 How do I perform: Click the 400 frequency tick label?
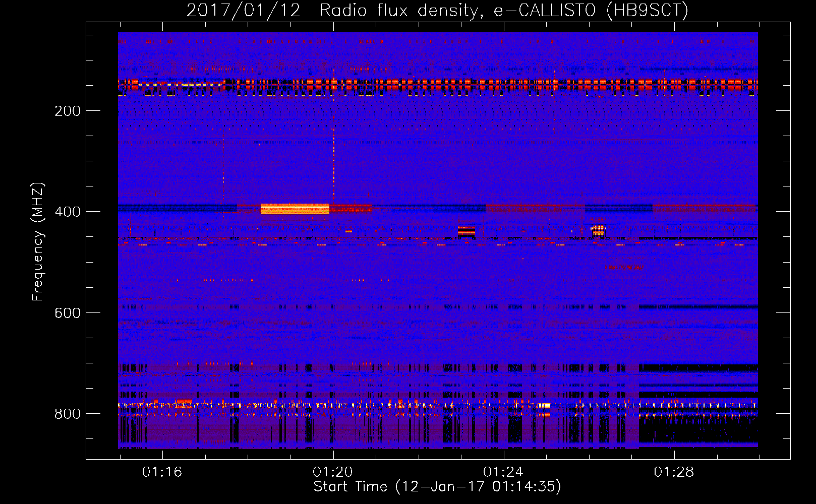point(68,212)
